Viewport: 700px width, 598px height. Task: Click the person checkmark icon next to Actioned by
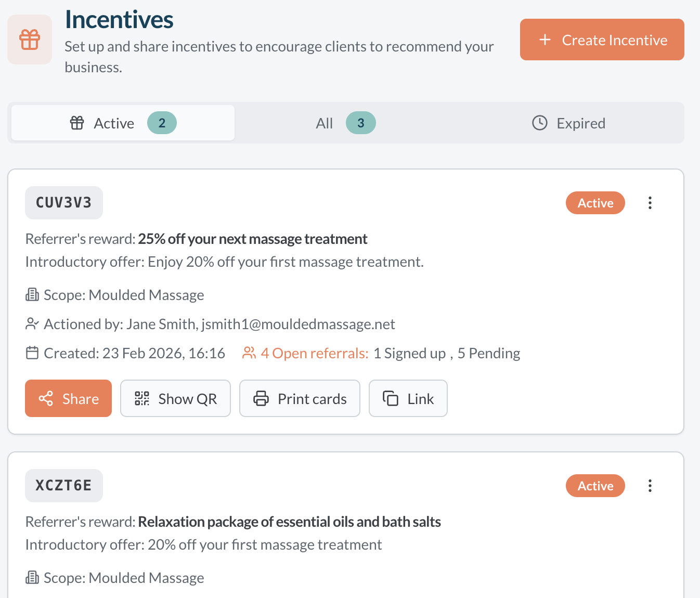click(x=32, y=323)
